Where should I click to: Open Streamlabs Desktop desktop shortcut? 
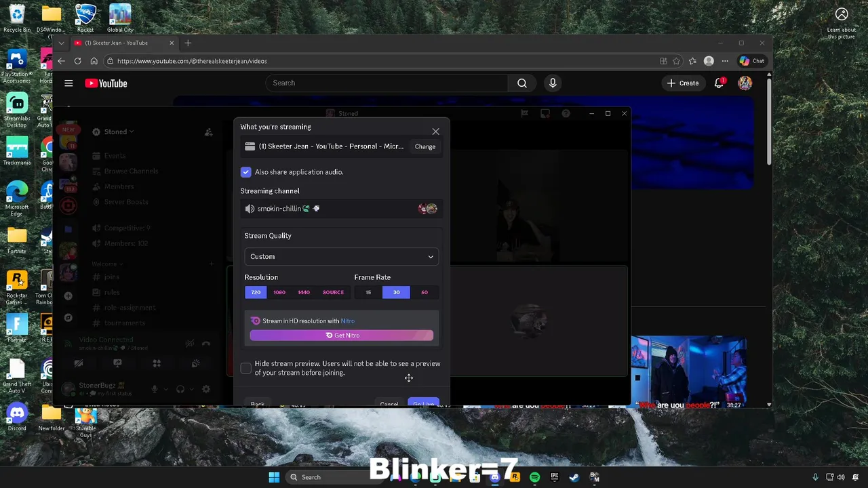point(17,110)
